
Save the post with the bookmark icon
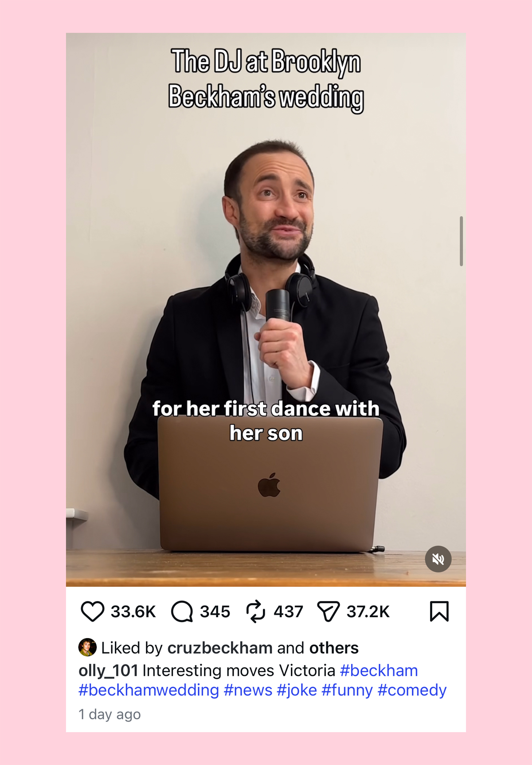click(439, 611)
